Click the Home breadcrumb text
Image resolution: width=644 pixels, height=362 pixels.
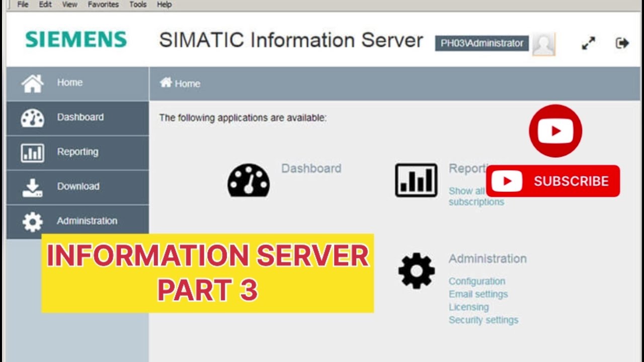click(187, 84)
